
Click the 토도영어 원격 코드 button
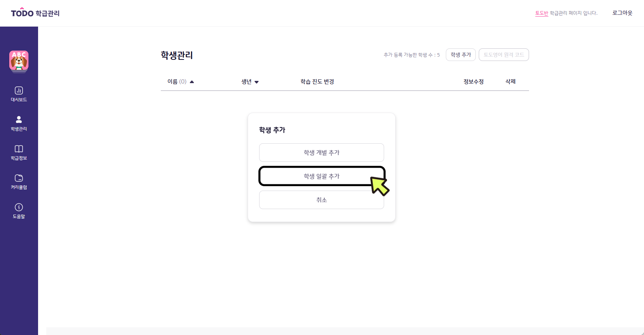point(504,55)
